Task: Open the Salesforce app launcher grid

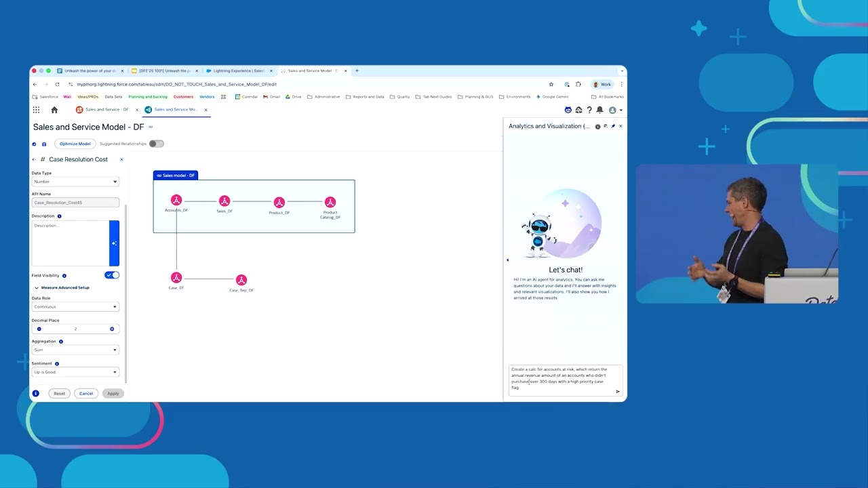Action: [x=36, y=110]
